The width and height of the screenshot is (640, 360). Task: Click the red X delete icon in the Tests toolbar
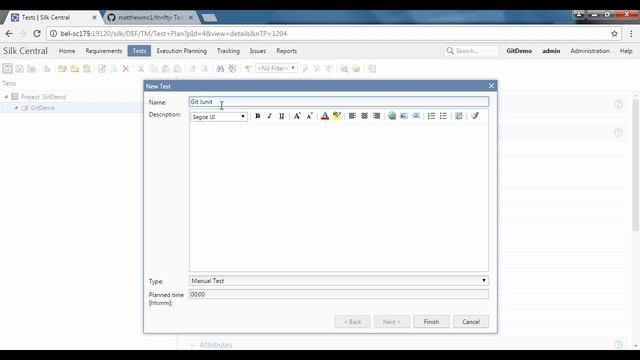[x=126, y=69]
